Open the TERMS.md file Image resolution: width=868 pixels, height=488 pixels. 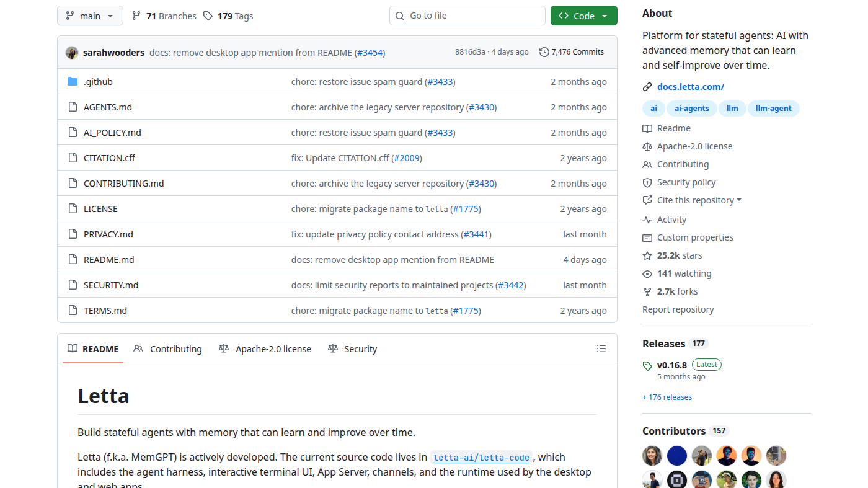[x=105, y=311]
